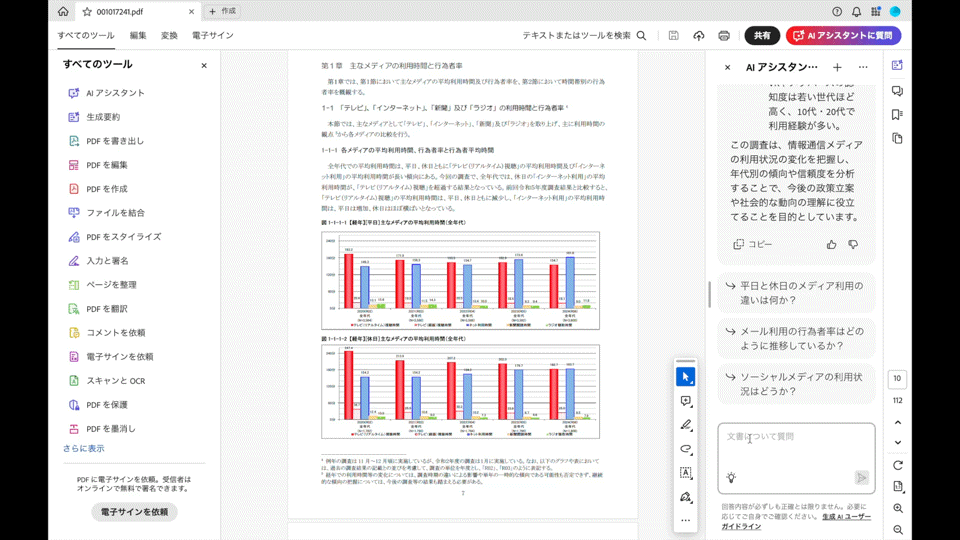Screen dimensions: 960x540
Task: Open the bookmarks panel in right rail
Action: pos(897,115)
